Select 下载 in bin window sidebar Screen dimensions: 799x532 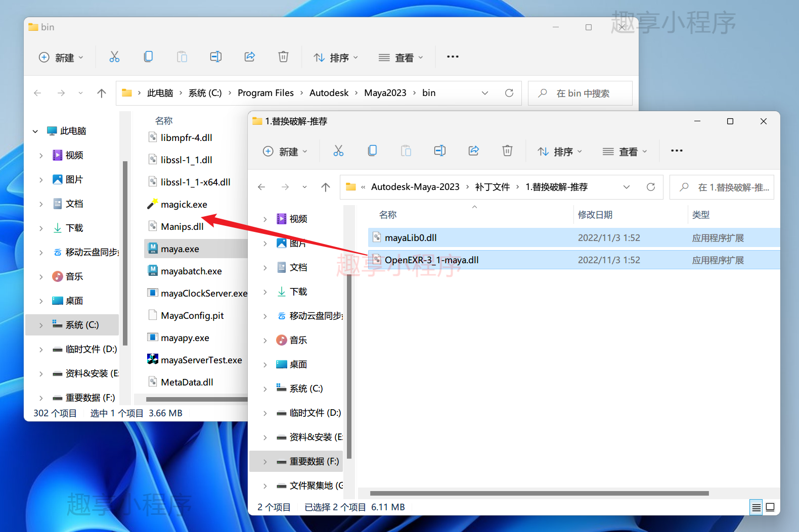click(x=74, y=228)
